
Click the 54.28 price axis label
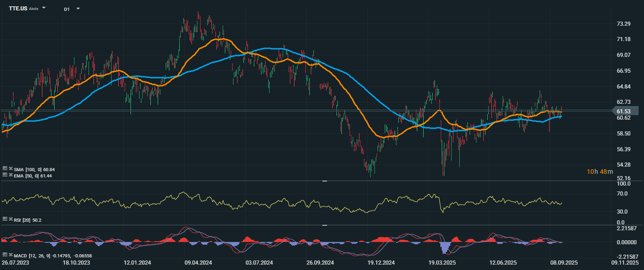623,165
